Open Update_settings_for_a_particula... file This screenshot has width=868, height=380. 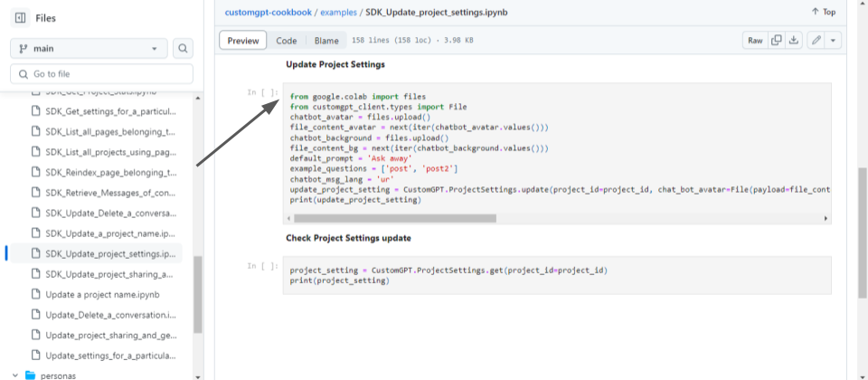coord(110,355)
